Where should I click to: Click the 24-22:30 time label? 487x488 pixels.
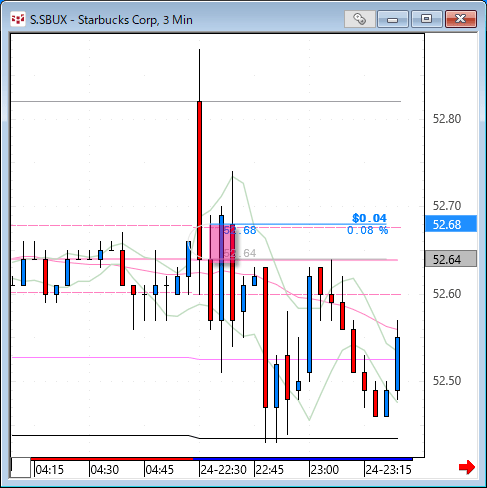click(x=223, y=470)
